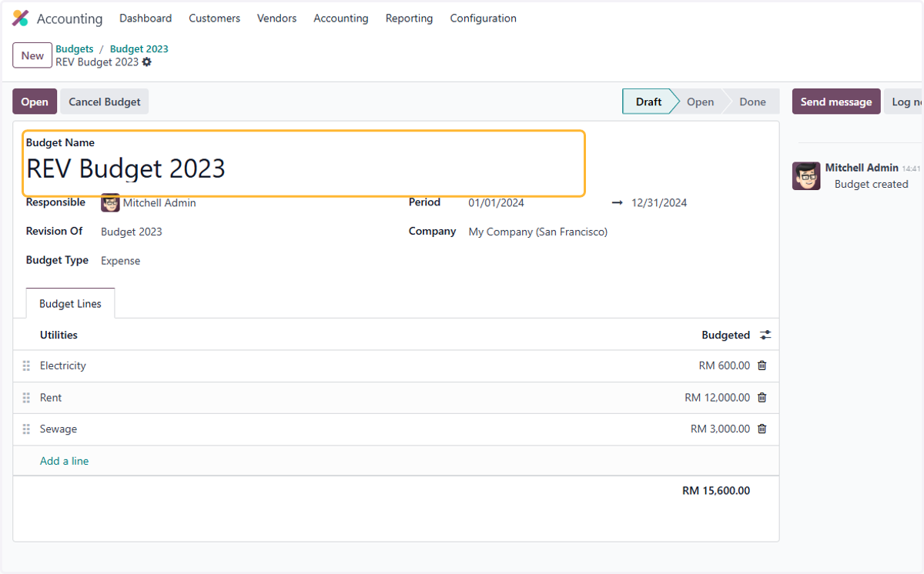Click the Sewage line name
The image size is (924, 574).
coord(59,429)
